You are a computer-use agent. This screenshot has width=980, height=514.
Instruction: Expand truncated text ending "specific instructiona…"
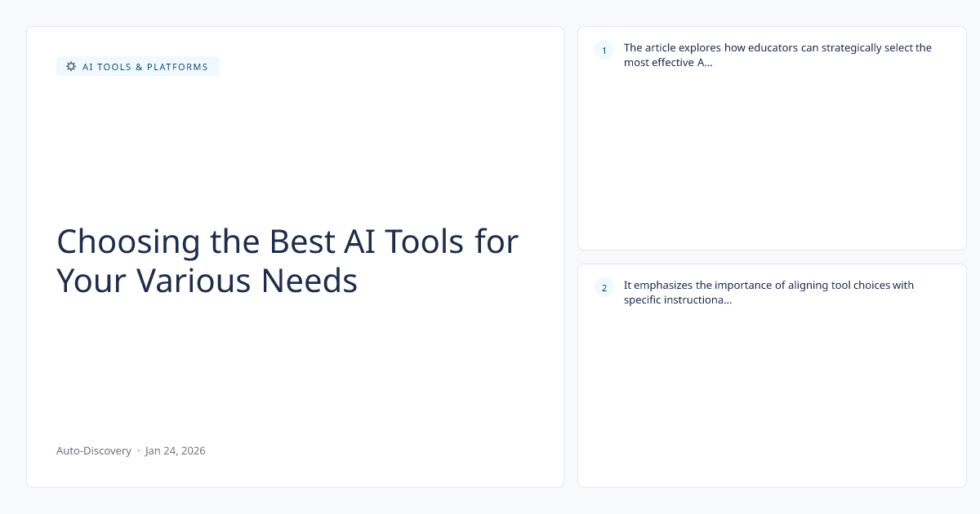[x=677, y=299]
